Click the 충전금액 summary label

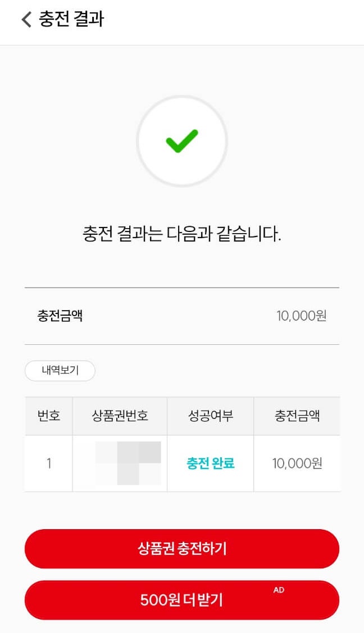pos(60,316)
